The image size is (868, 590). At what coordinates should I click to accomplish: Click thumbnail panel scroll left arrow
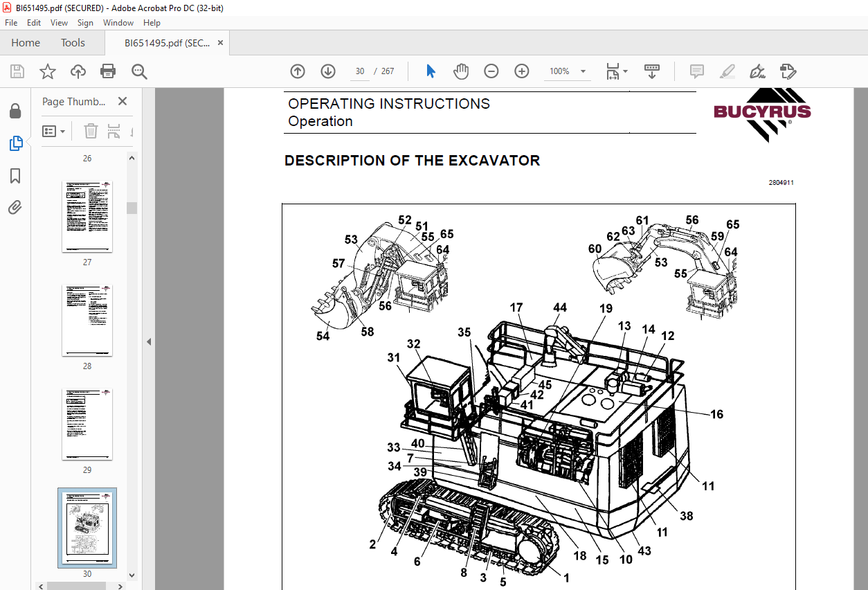[x=42, y=586]
